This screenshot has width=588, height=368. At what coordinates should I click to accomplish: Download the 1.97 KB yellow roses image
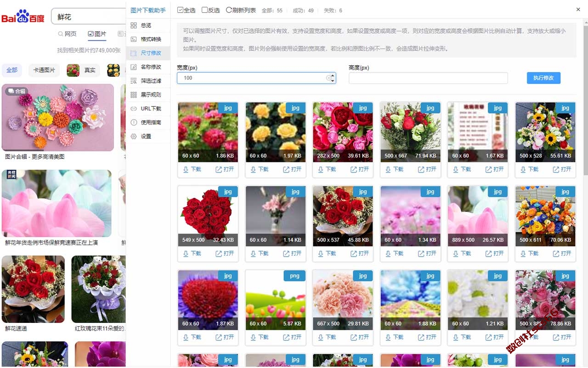coord(260,169)
